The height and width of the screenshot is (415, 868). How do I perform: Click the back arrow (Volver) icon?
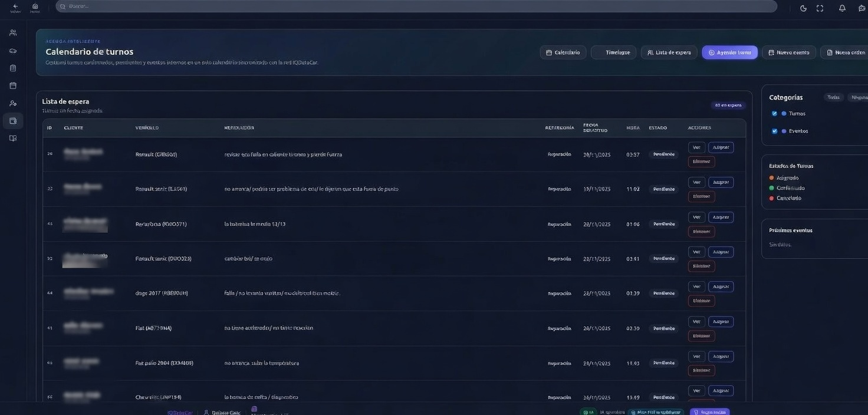pyautogui.click(x=15, y=7)
